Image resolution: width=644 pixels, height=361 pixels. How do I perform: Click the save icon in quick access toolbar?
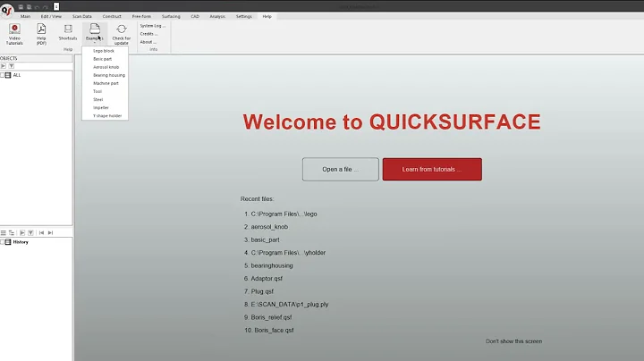21,6
